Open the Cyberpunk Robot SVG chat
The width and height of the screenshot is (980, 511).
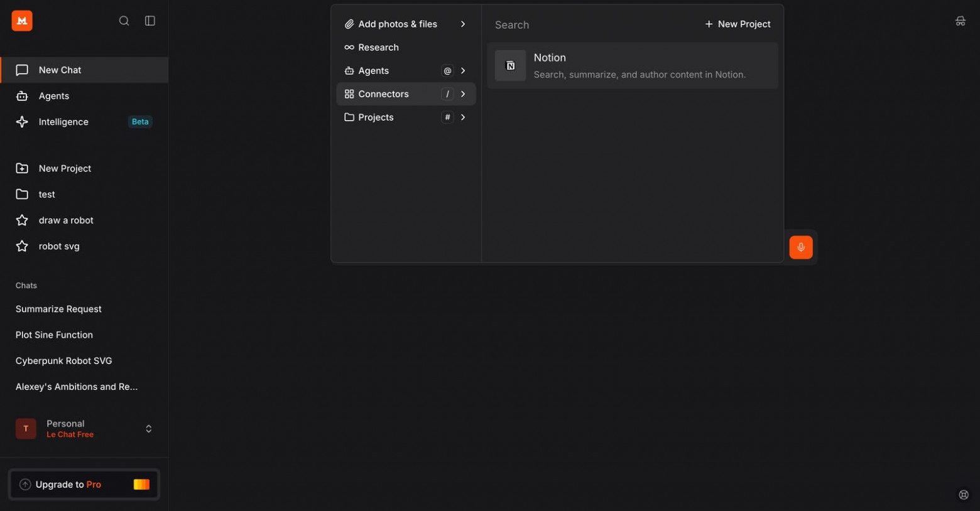[x=64, y=361]
